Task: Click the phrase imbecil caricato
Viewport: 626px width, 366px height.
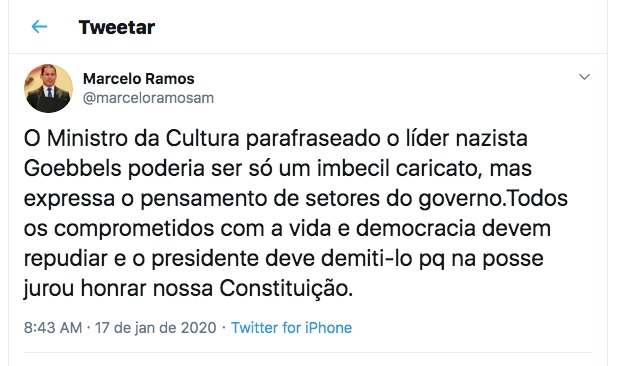Action: tap(397, 168)
